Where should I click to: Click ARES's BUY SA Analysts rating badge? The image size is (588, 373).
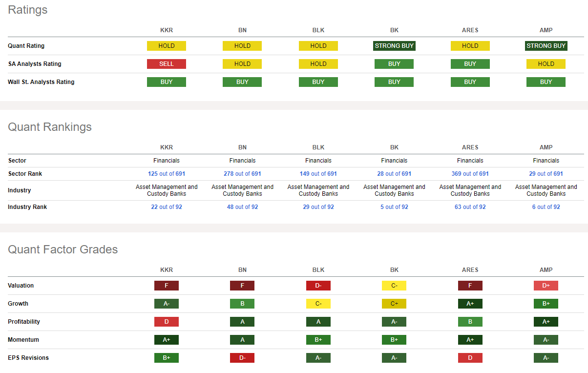(x=470, y=64)
